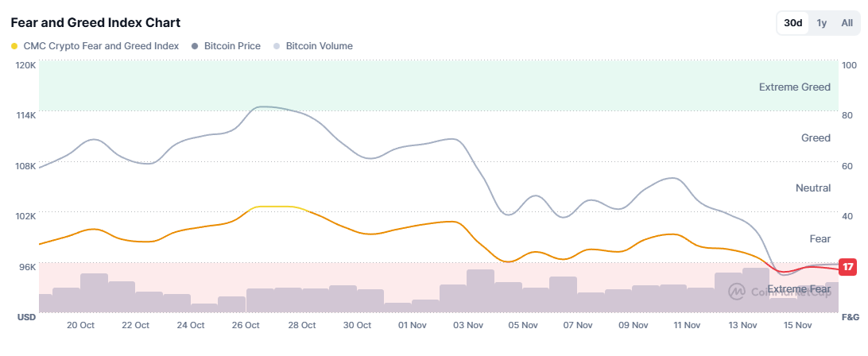Click the Fear and Greed Index Chart title
Image resolution: width=868 pixels, height=356 pixels.
[x=95, y=23]
